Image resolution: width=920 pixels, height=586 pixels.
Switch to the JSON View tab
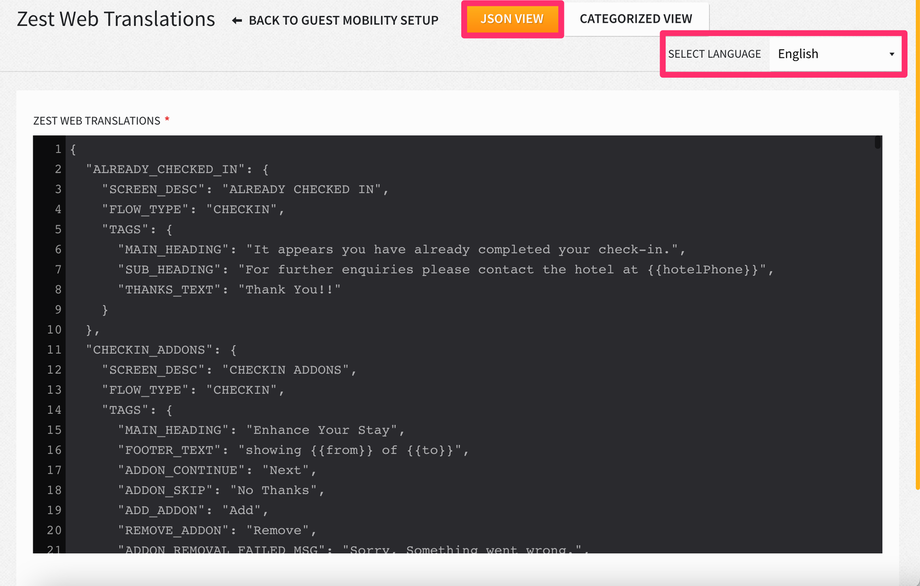(x=512, y=19)
